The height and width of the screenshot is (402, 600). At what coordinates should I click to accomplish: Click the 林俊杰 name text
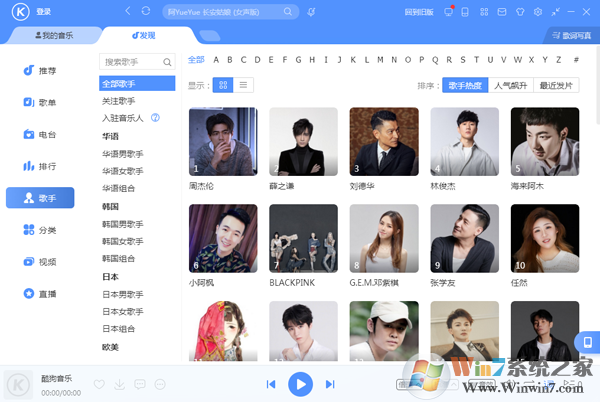[x=443, y=186]
